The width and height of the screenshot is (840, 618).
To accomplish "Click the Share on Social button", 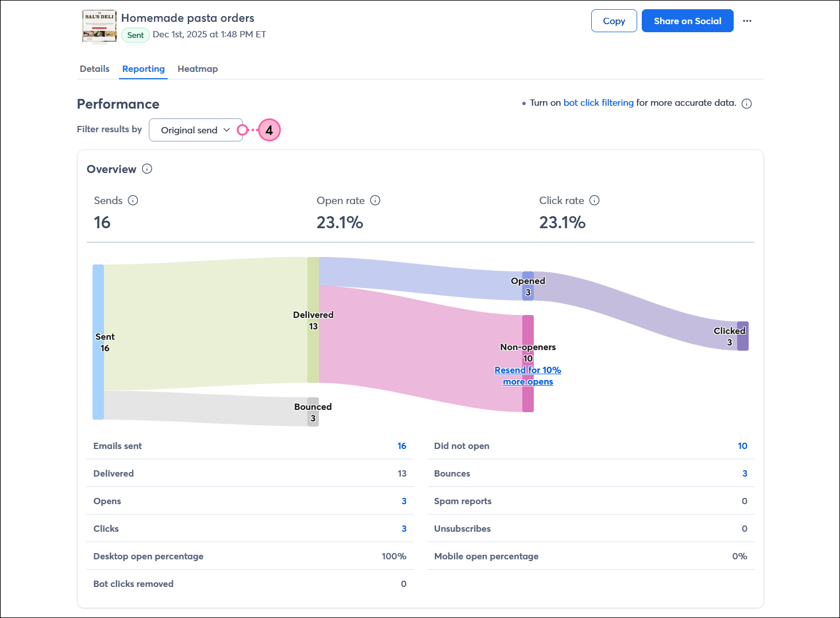I will pos(687,21).
